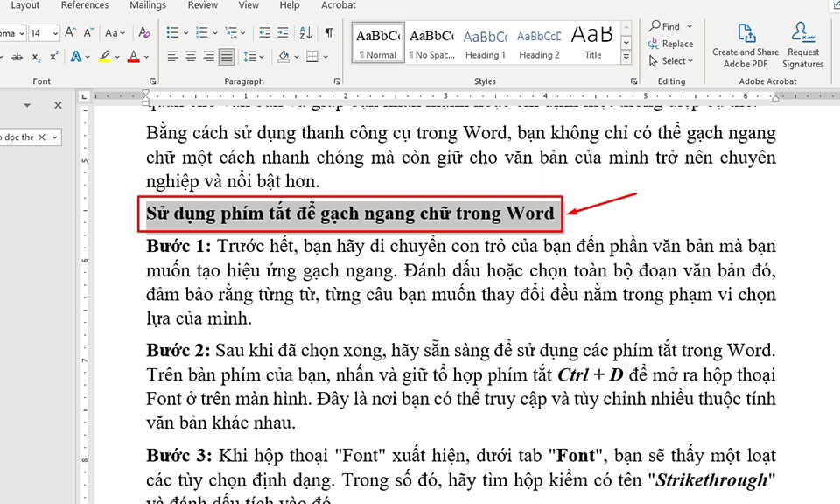
Task: Expand borders dropdown arrow
Action: [325, 57]
